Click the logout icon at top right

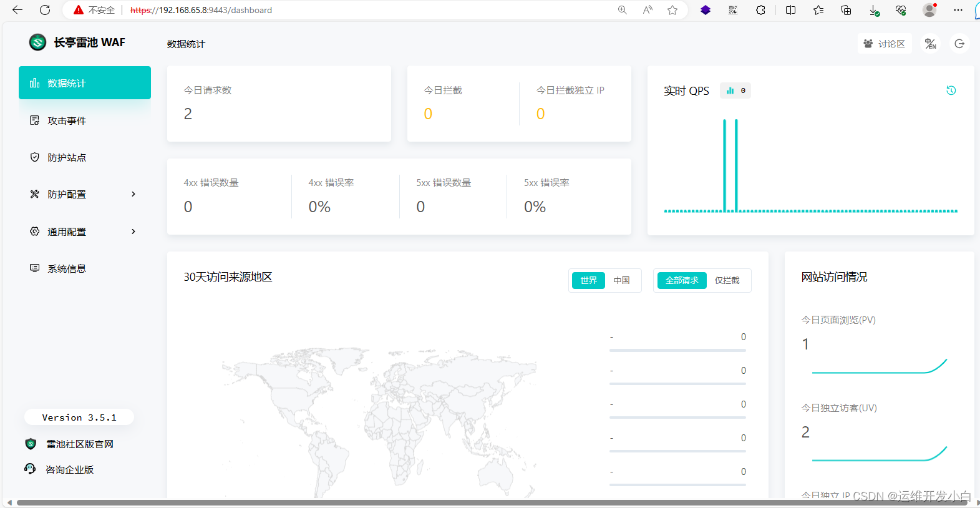point(959,44)
